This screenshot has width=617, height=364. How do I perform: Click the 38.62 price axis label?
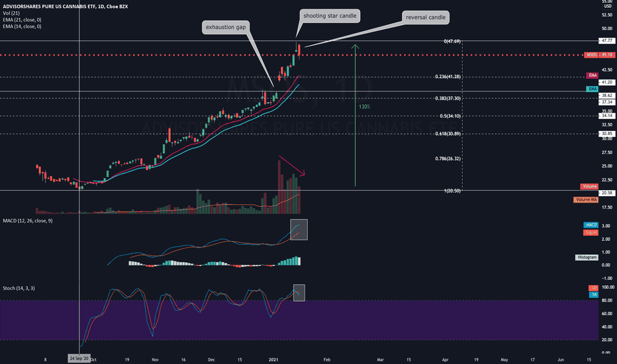(607, 95)
